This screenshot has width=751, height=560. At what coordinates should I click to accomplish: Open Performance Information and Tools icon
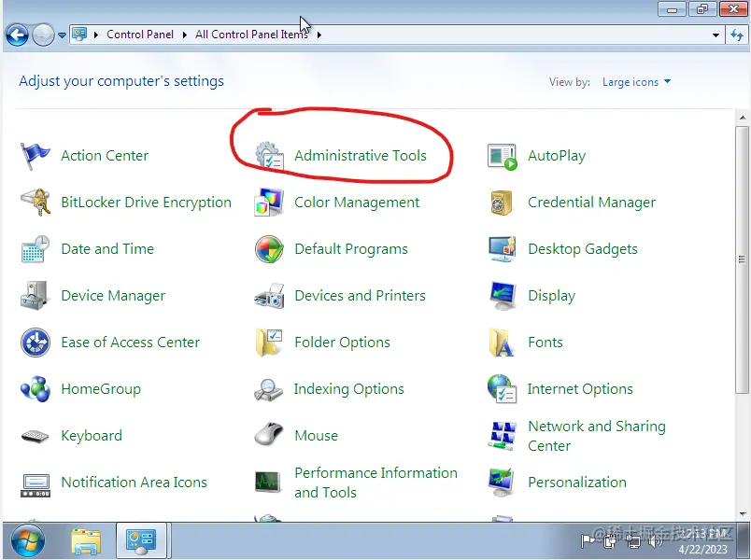267,482
